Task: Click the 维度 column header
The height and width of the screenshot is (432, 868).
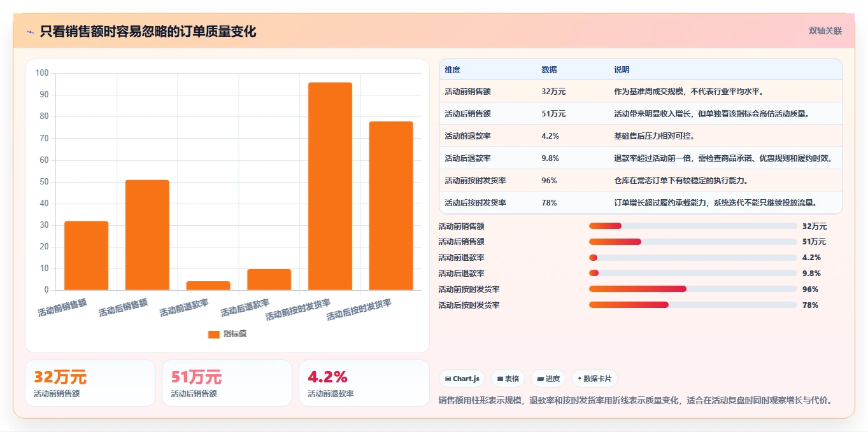Action: pyautogui.click(x=453, y=70)
